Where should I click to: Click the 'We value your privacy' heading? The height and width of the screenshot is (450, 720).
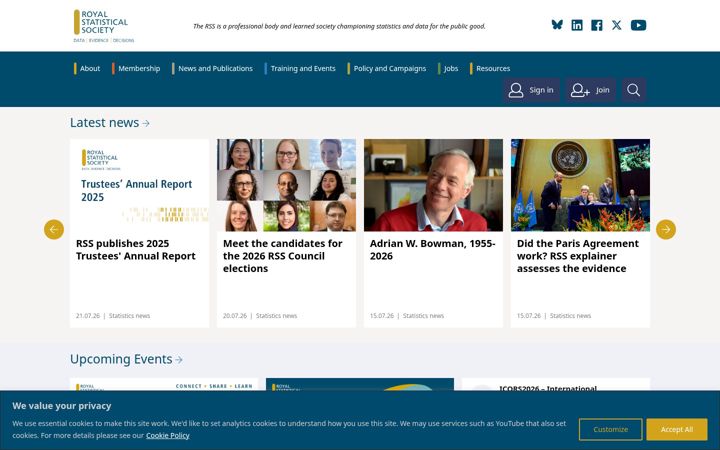click(x=62, y=406)
